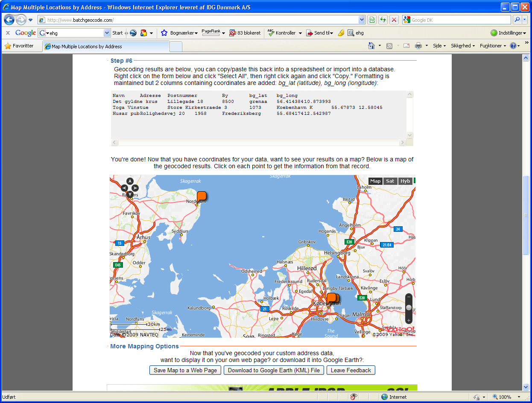Open the Funktioner menu

click(493, 46)
